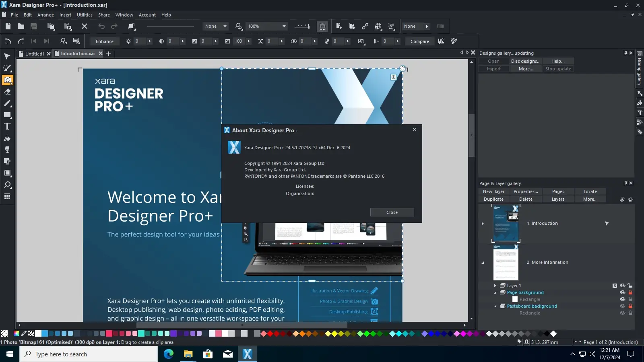This screenshot has height=362, width=644.
Task: Expand the 1. Introduction page entry
Action: [x=483, y=224]
